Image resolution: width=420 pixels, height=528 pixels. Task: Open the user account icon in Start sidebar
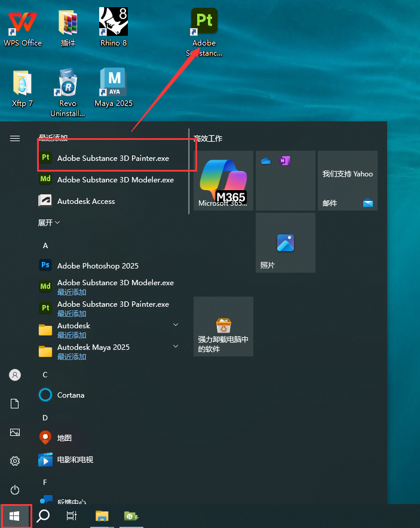coord(15,375)
